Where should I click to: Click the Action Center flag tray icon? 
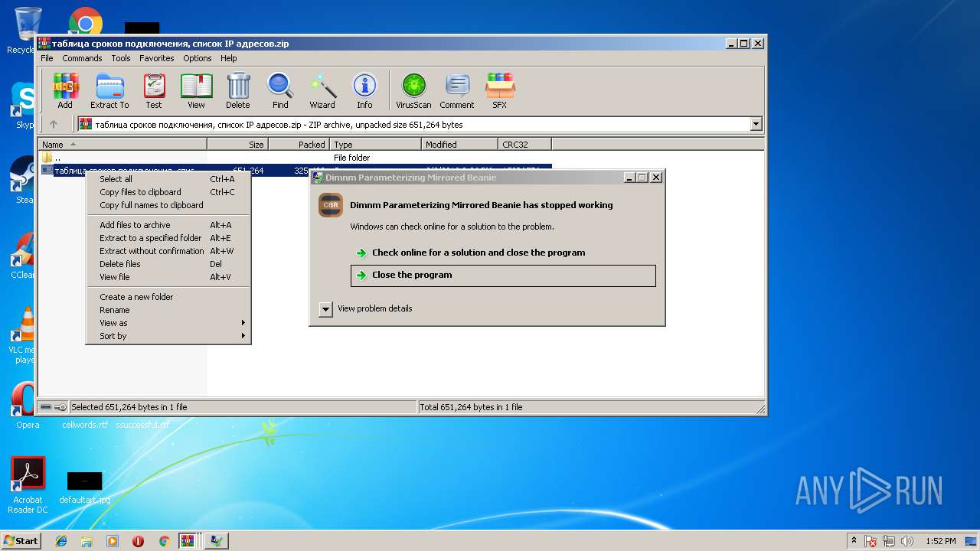pos(871,541)
